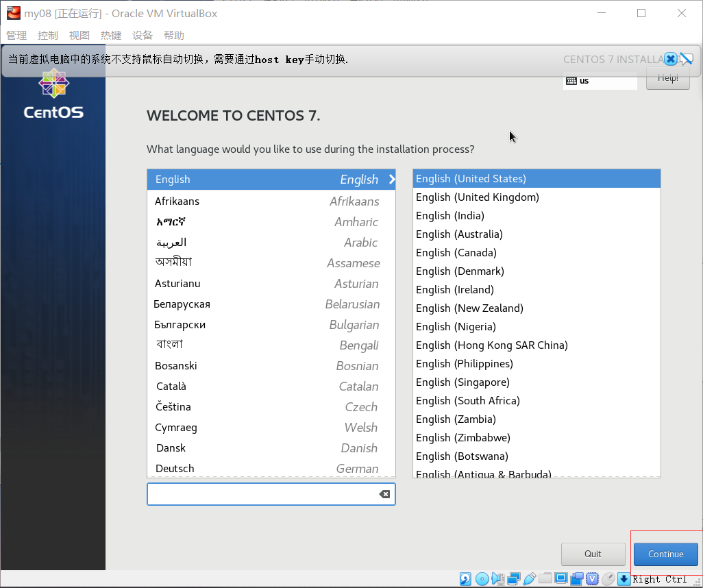Click the virtualization CPU status icon
The image size is (703, 588).
pyautogui.click(x=592, y=578)
